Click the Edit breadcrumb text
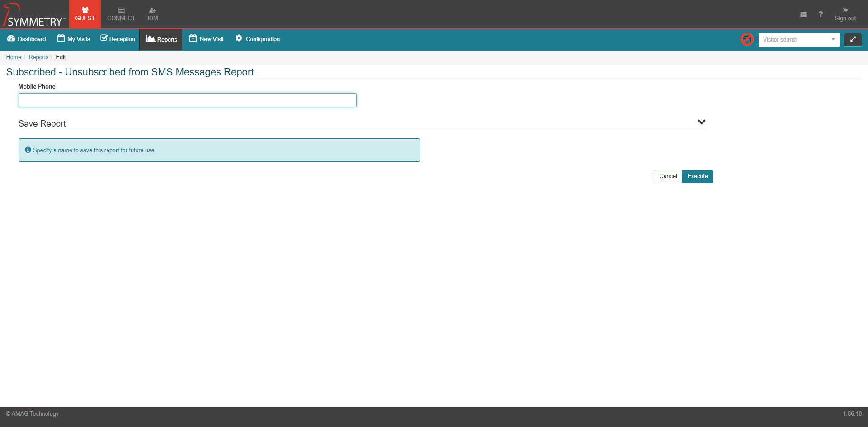 [61, 57]
